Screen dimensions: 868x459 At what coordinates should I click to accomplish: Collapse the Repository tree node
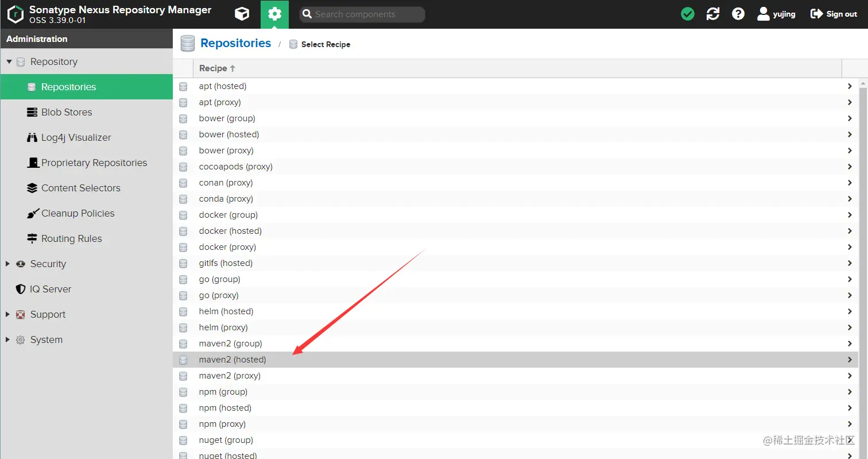(x=9, y=61)
